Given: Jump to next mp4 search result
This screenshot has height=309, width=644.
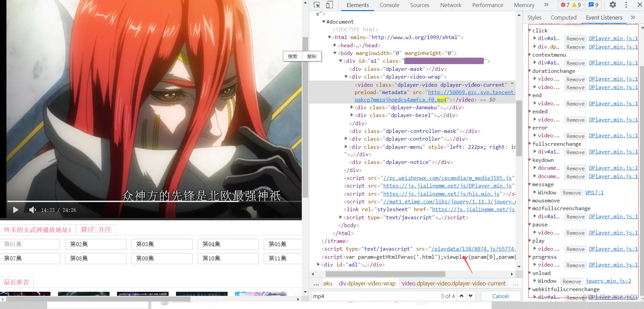Looking at the screenshot, I should [x=471, y=296].
